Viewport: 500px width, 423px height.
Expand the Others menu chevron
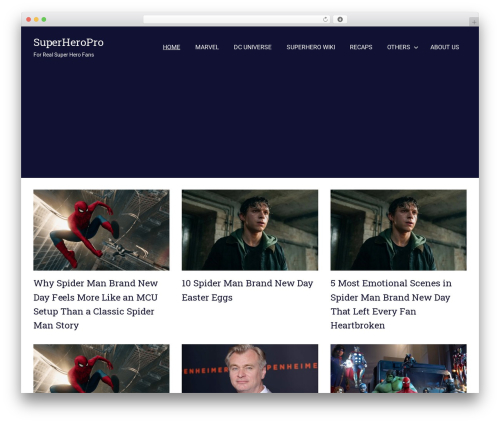(416, 48)
